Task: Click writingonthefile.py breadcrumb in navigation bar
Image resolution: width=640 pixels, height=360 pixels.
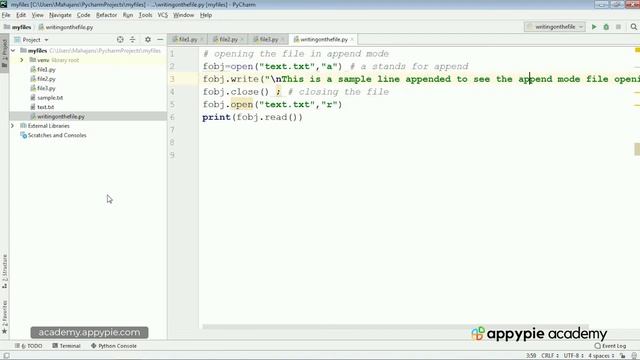Action: point(66,27)
